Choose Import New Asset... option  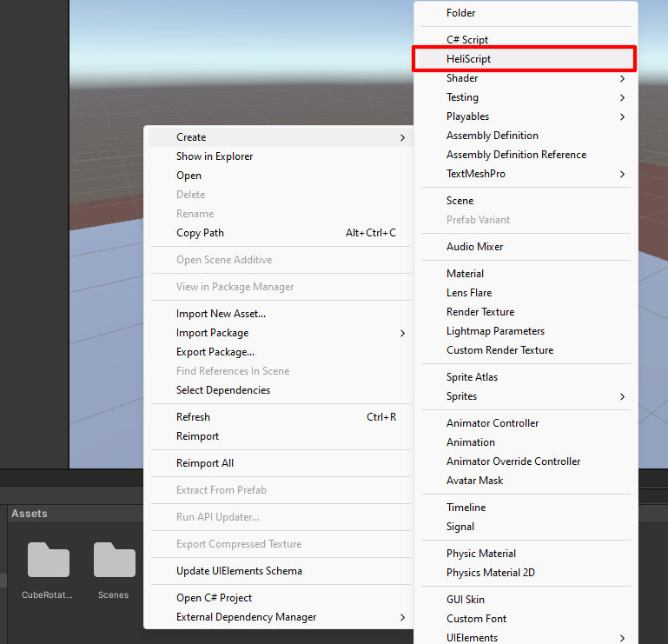point(221,314)
